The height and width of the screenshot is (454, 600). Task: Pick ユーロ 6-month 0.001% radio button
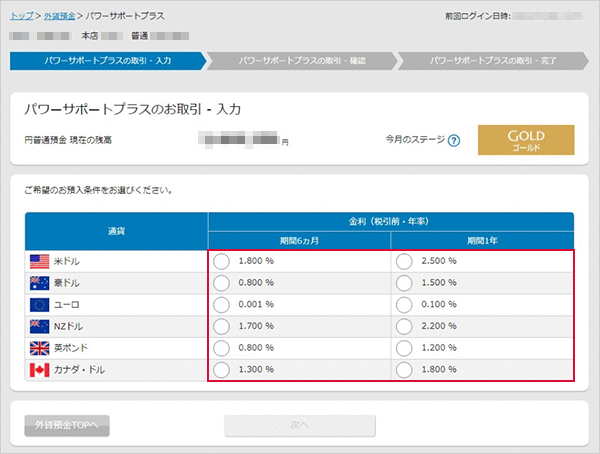(222, 305)
